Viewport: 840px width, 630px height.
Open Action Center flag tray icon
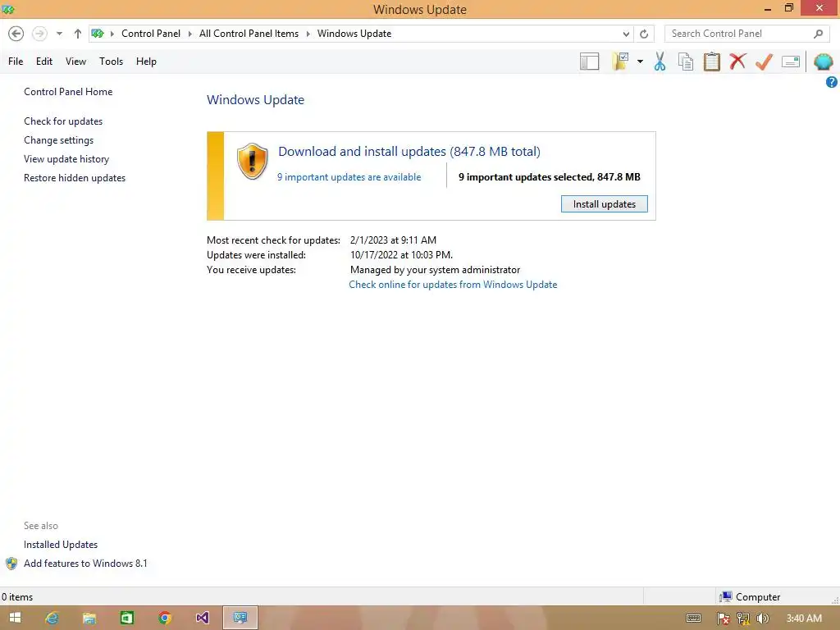(x=724, y=619)
